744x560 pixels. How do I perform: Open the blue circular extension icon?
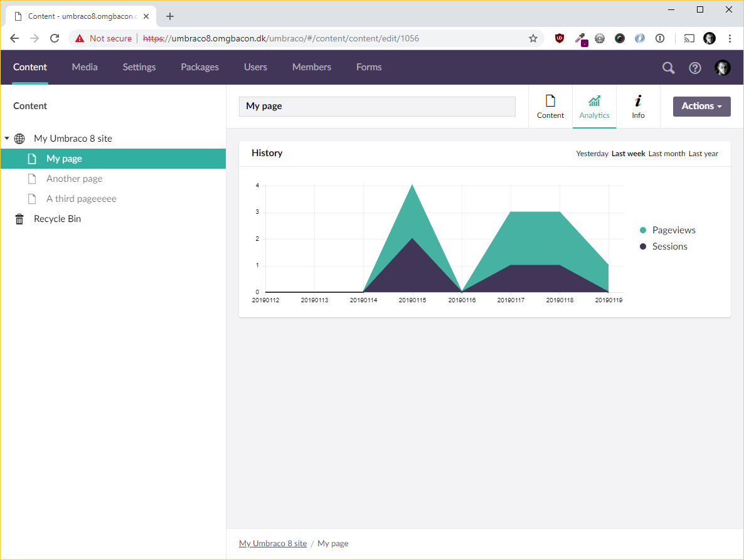tap(640, 38)
